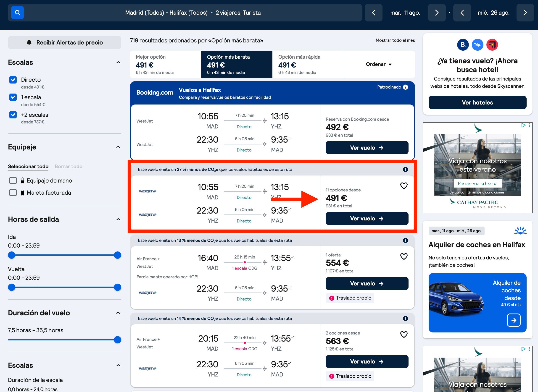This screenshot has width=538, height=392.
Task: Uncheck the Directo stops filter
Action: [13, 80]
